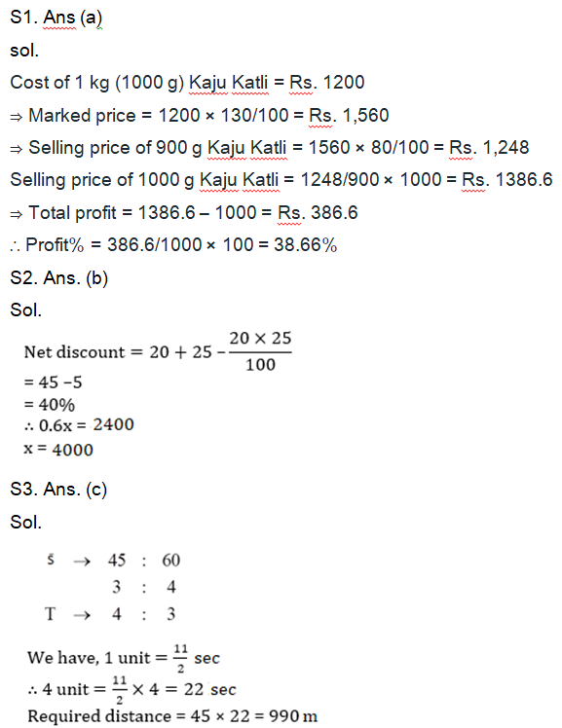Click the 'x = 4000' result

[x=58, y=450]
